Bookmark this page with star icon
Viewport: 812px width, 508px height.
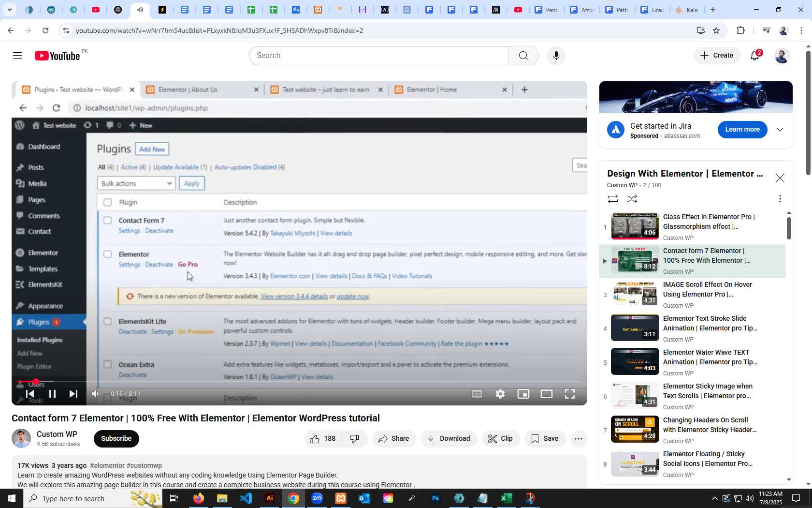(x=716, y=30)
